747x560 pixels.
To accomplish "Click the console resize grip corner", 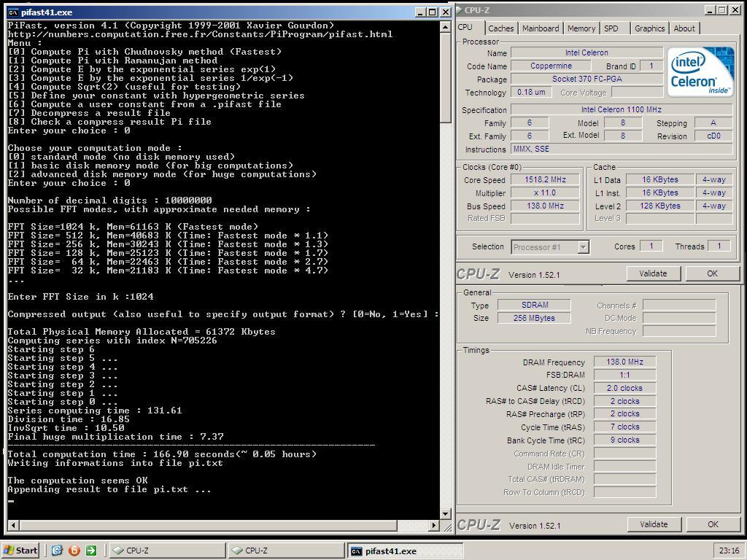I will pos(446,526).
